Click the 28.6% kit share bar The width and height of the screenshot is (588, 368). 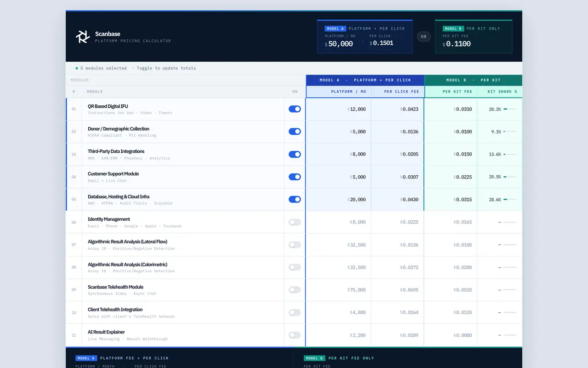(510, 199)
